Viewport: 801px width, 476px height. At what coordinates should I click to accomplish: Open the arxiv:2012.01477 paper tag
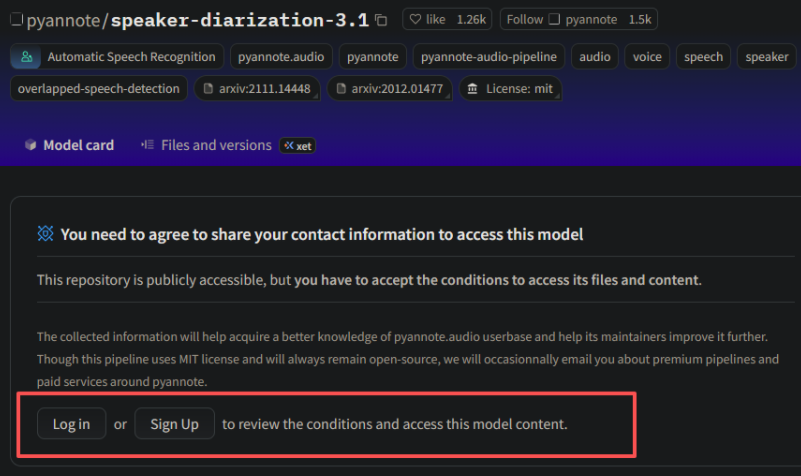pyautogui.click(x=389, y=88)
